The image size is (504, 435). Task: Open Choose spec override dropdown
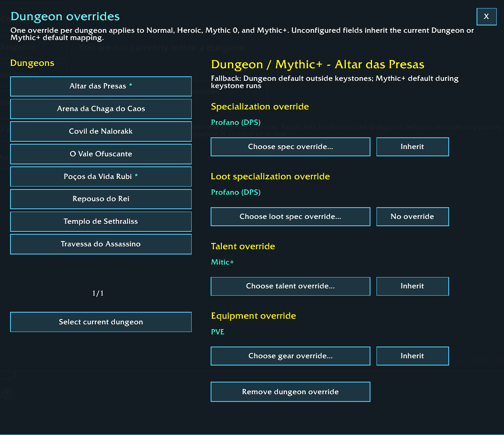(x=291, y=147)
